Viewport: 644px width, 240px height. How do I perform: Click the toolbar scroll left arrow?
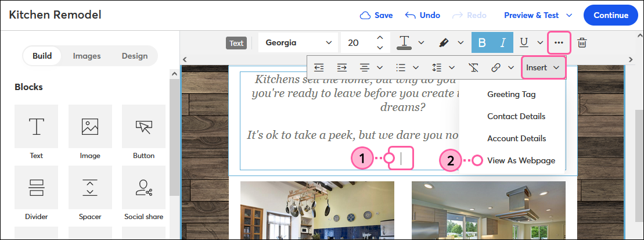tap(185, 60)
